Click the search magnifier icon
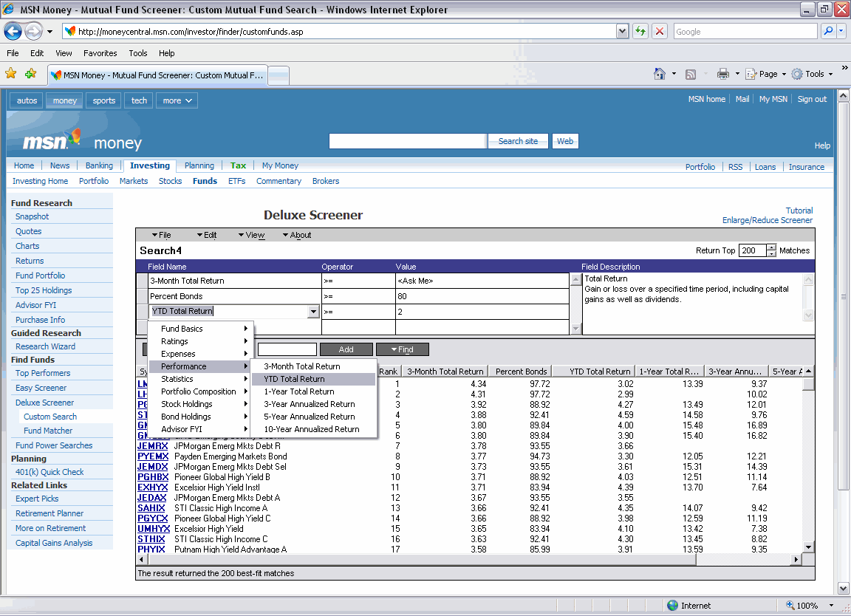This screenshot has width=851, height=616. pos(828,32)
